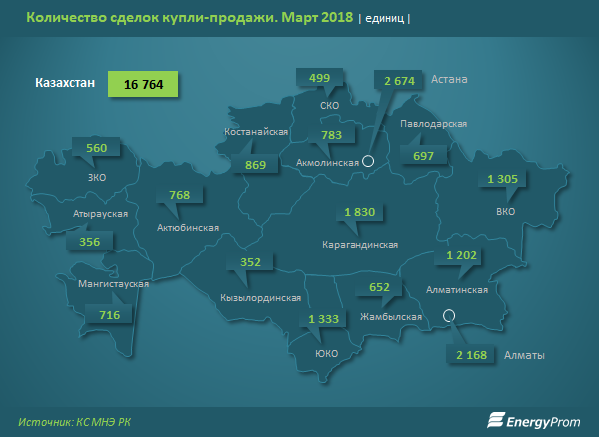The width and height of the screenshot is (599, 437).
Task: Select the 1 333 ЮКО value callout
Action: [323, 319]
